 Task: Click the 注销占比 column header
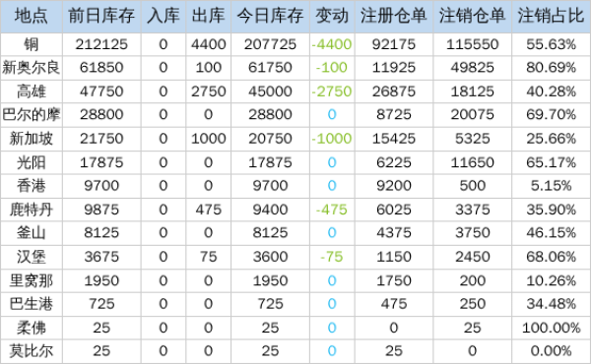pyautogui.click(x=551, y=16)
